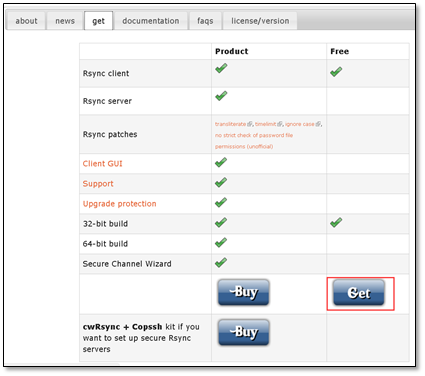
Task: Click the checkmark in Secure Channel Wizard row
Action: point(221,262)
